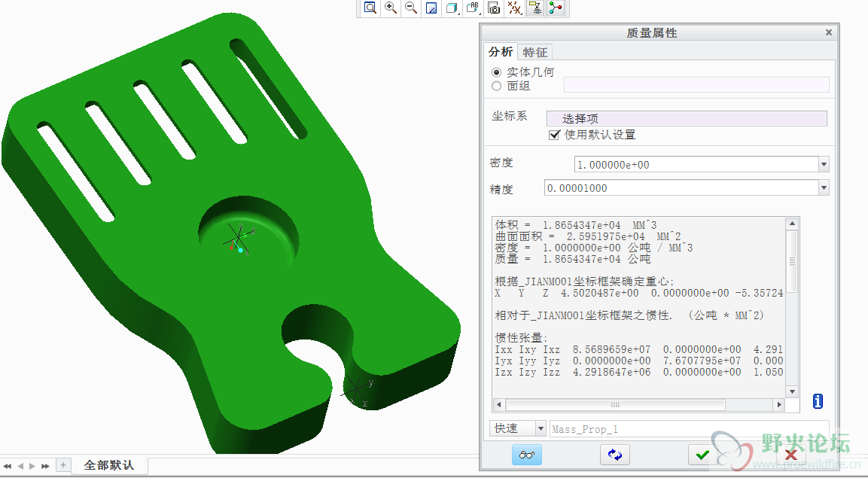
Task: Confirm with the green checkmark button
Action: (x=702, y=455)
